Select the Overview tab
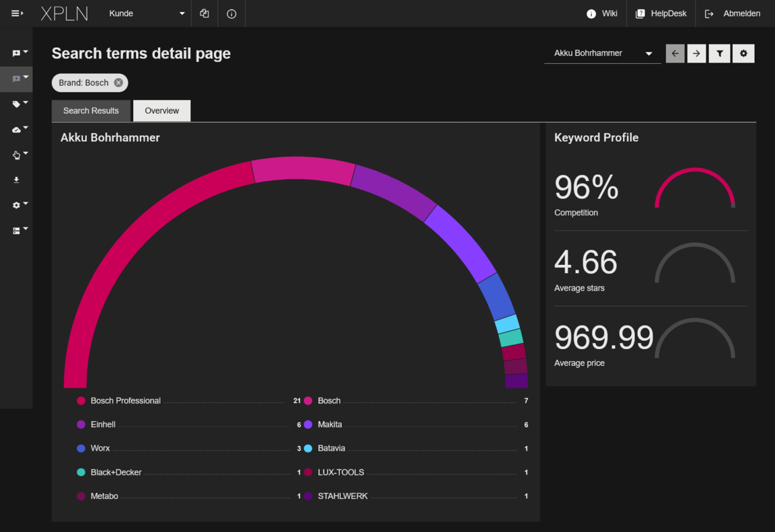Image resolution: width=775 pixels, height=532 pixels. click(161, 111)
